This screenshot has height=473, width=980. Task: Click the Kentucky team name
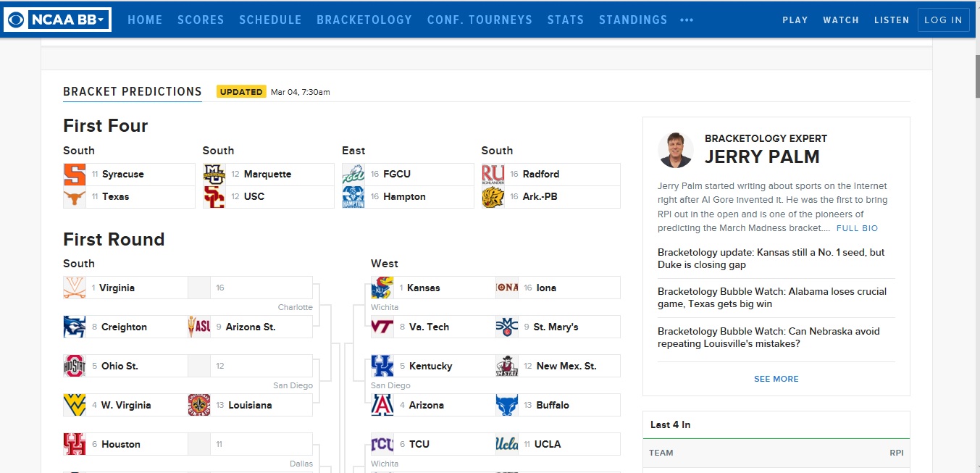tap(430, 366)
